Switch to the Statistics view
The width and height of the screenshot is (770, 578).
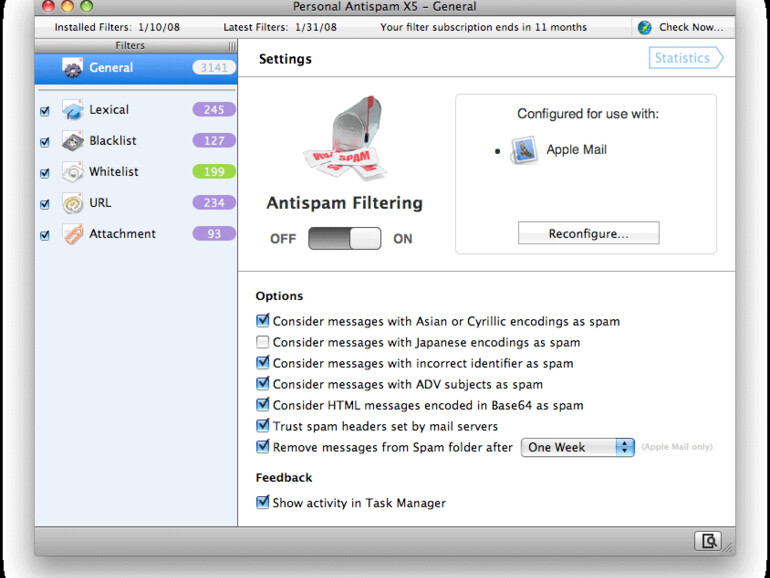click(x=686, y=58)
